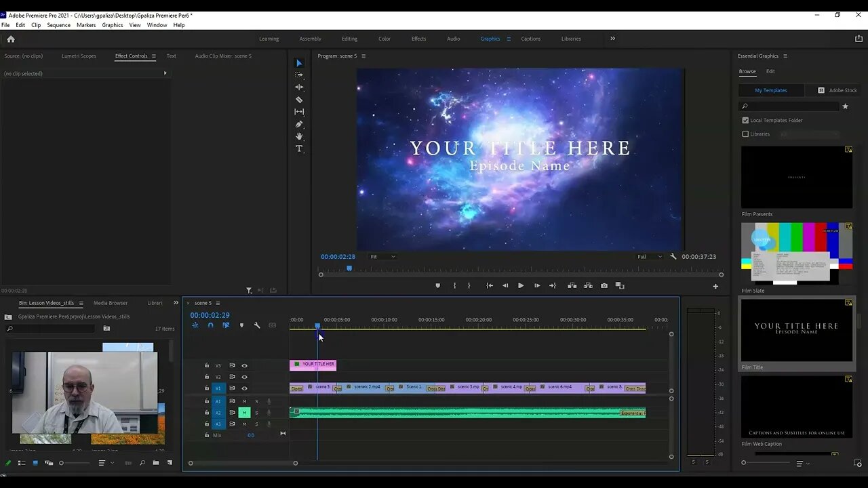The width and height of the screenshot is (868, 488).
Task: Select the Hand tool
Action: pos(299,136)
